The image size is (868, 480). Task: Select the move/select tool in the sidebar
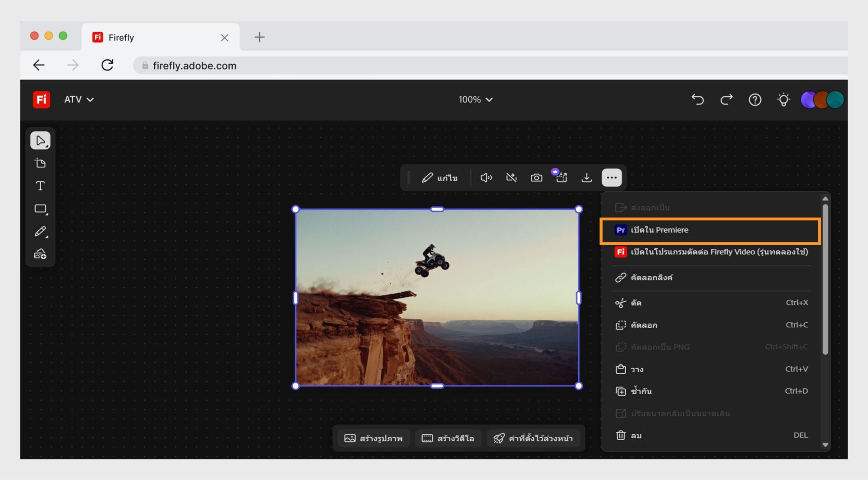click(x=40, y=140)
